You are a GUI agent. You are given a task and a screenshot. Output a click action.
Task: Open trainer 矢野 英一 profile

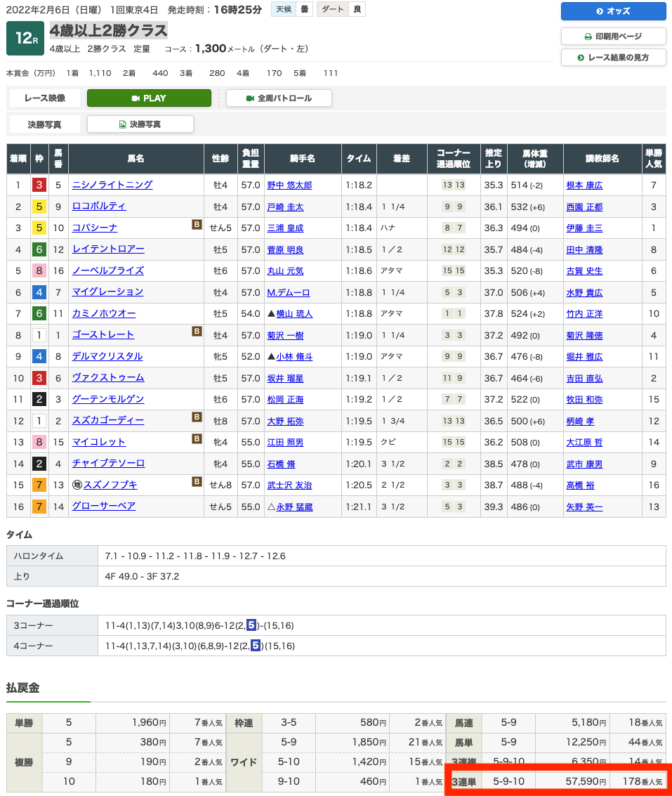585,507
